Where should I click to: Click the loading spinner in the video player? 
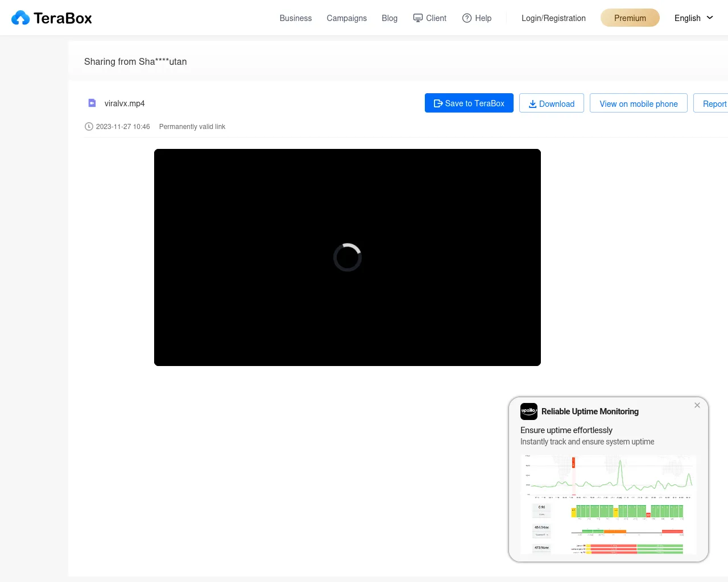348,257
